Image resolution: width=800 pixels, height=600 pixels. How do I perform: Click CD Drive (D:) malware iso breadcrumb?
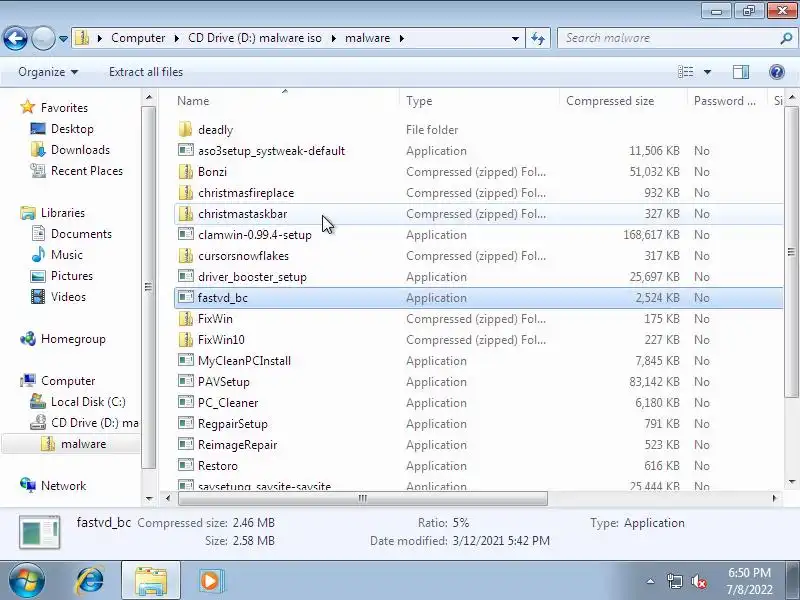[255, 38]
